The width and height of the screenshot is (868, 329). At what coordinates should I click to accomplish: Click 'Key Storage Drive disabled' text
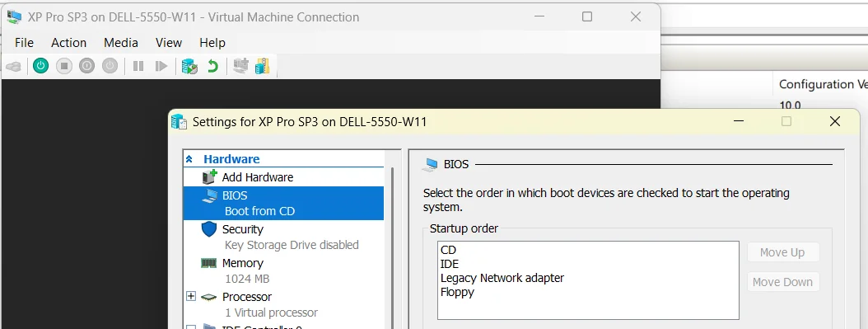pos(292,245)
